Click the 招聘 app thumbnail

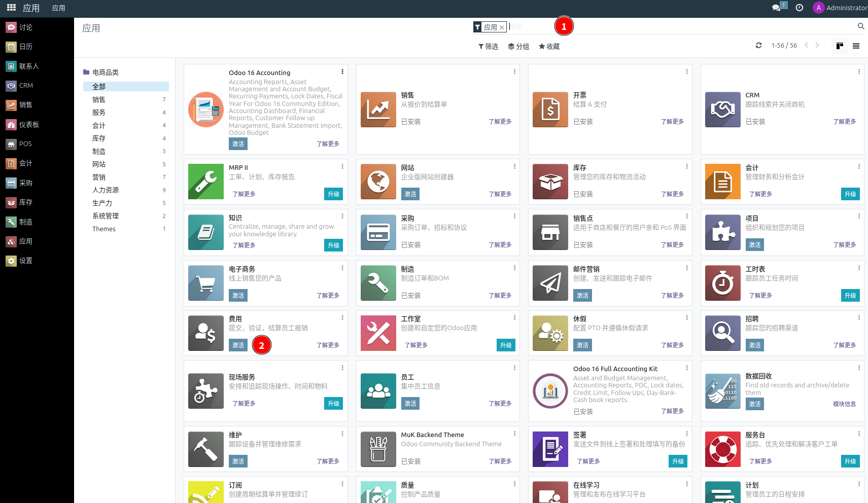[x=723, y=333]
